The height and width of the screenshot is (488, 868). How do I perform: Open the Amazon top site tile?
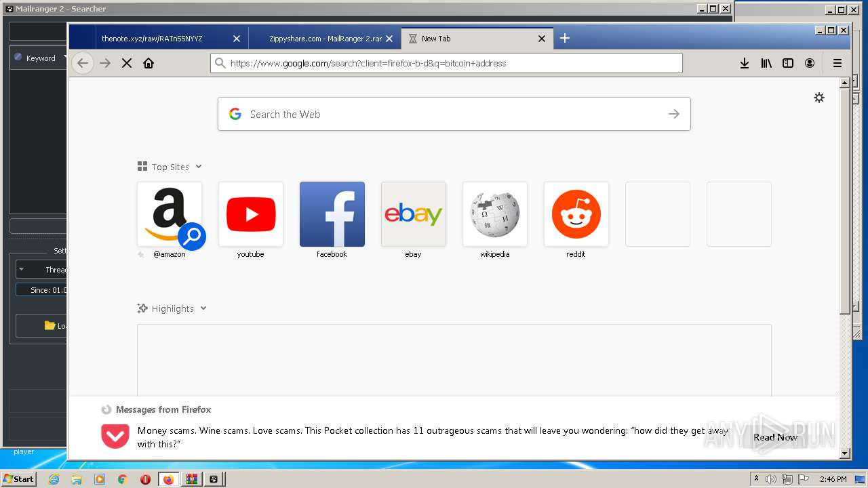coord(170,214)
